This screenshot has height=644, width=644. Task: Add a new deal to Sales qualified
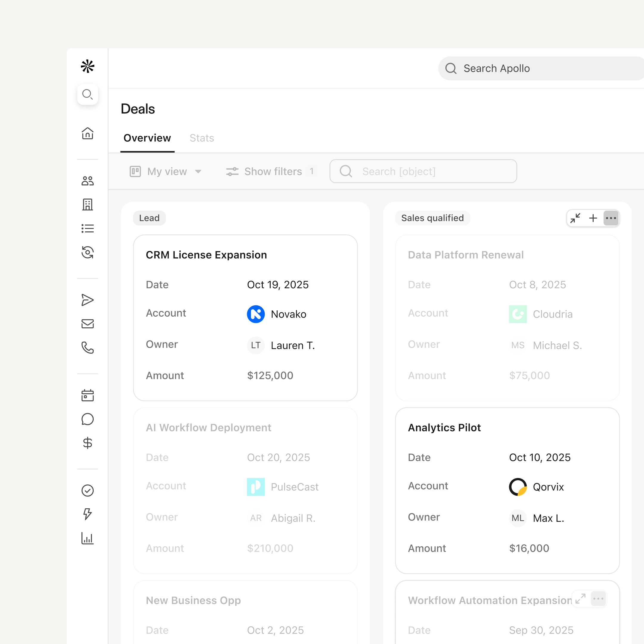coord(593,218)
